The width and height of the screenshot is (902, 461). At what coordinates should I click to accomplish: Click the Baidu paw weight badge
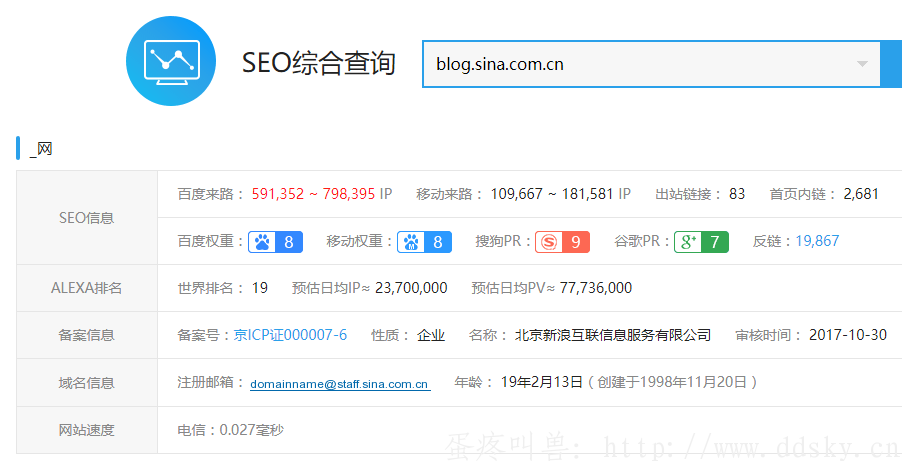tap(275, 241)
